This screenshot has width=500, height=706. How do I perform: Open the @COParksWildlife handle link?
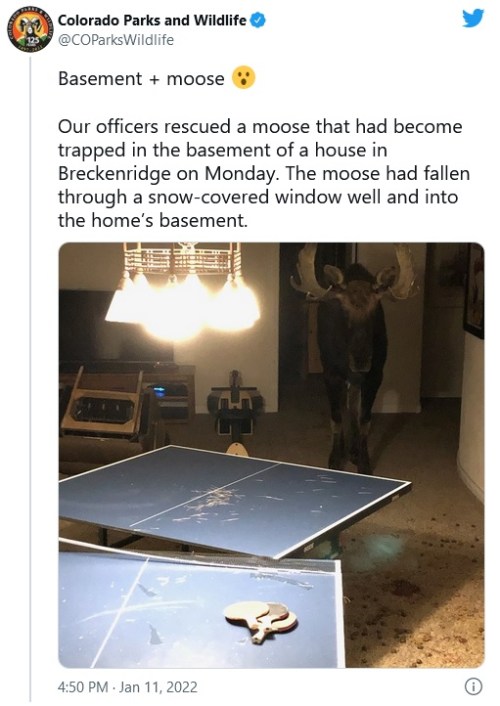[116, 40]
